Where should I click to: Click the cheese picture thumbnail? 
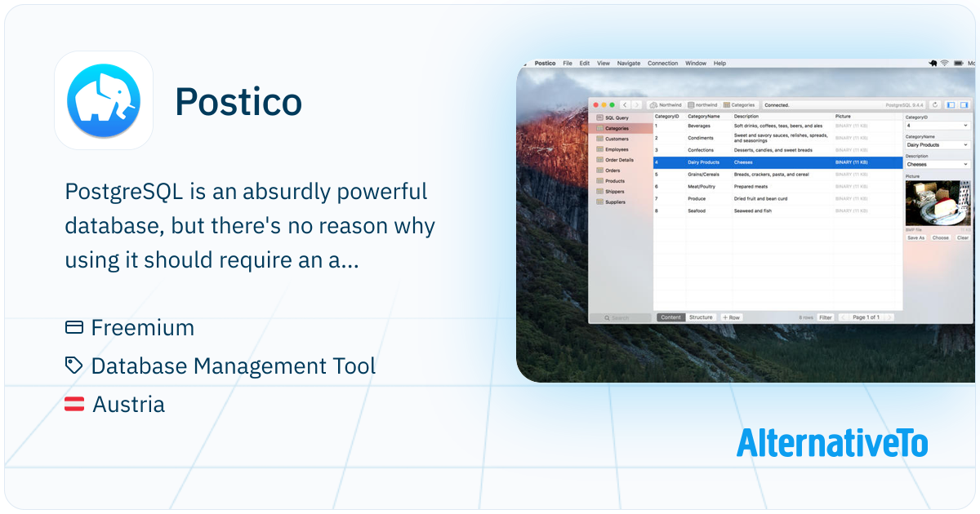tap(938, 204)
